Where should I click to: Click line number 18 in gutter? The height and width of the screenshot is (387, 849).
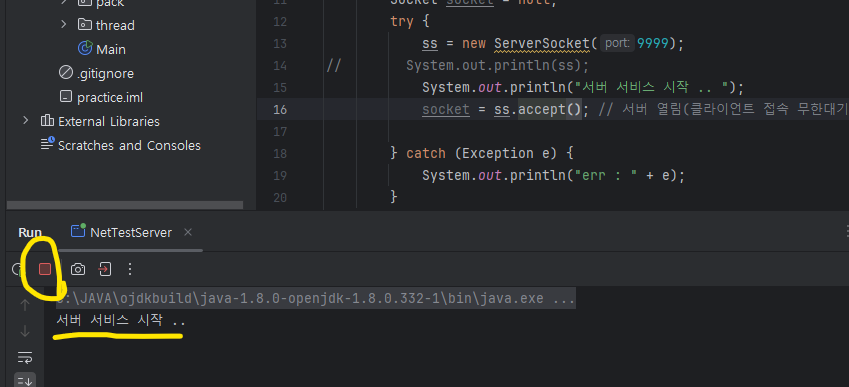click(279, 154)
